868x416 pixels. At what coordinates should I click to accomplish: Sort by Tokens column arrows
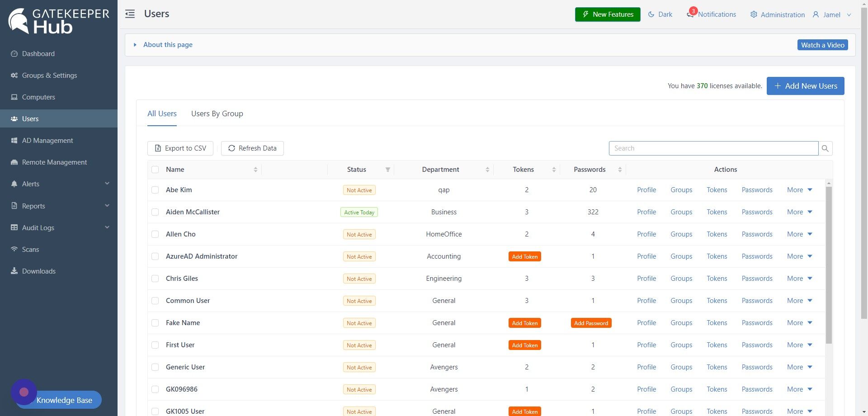tap(554, 170)
